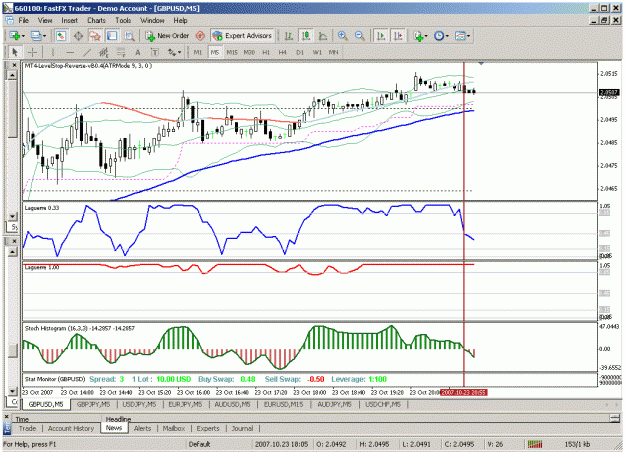This screenshot has width=625, height=452.
Task: Click the upper side panel scrollbar thumb
Action: (x=13, y=110)
